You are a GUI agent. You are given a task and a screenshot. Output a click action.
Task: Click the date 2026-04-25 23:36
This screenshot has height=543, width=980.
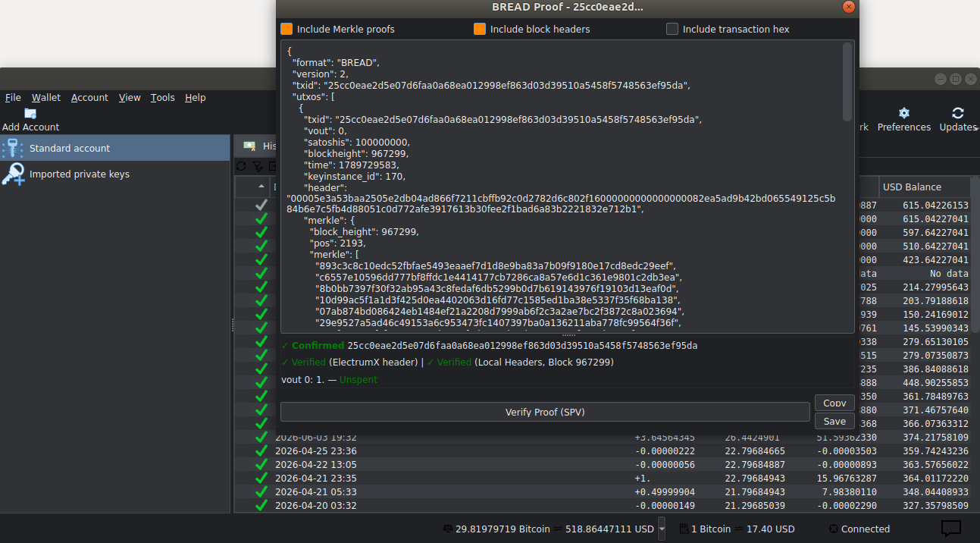(x=316, y=450)
